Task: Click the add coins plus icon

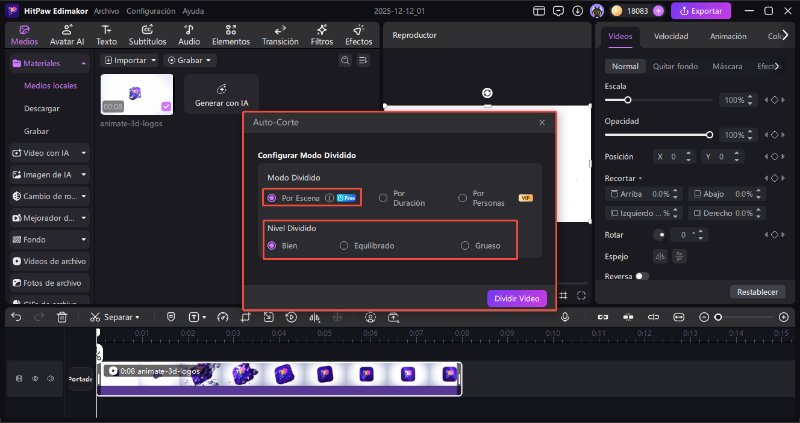Action: [658, 11]
